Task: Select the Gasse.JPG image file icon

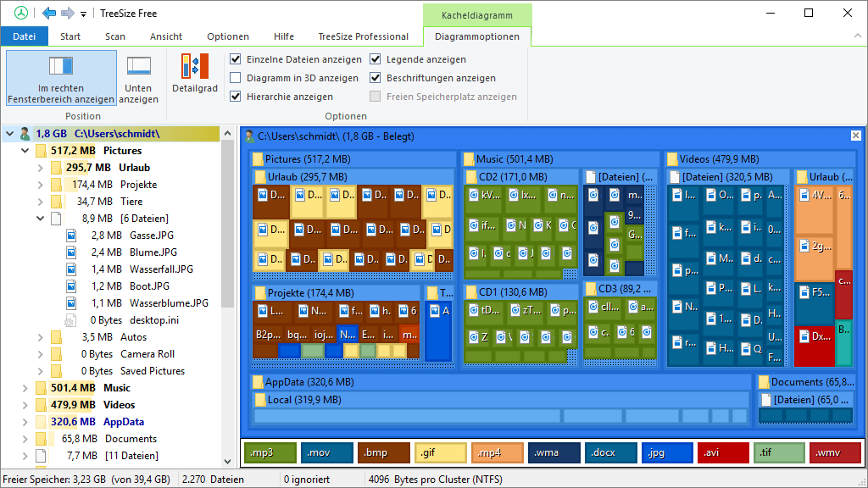Action: pyautogui.click(x=71, y=236)
